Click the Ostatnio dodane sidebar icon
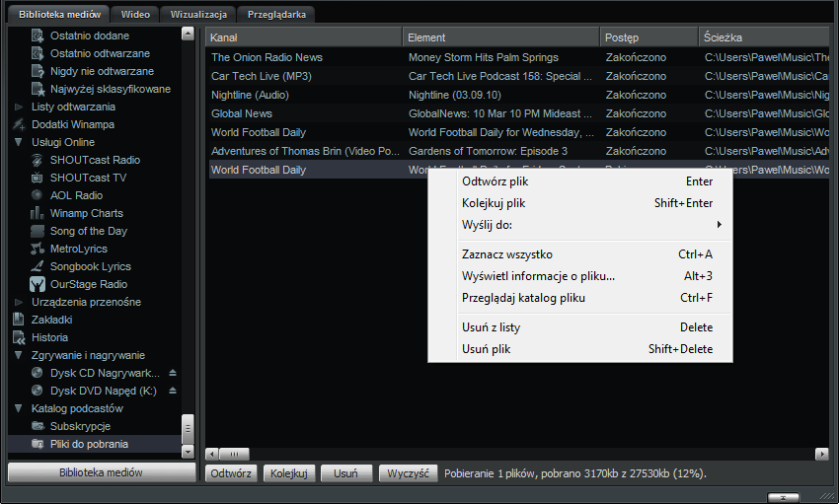The height and width of the screenshot is (504, 839). (x=38, y=36)
